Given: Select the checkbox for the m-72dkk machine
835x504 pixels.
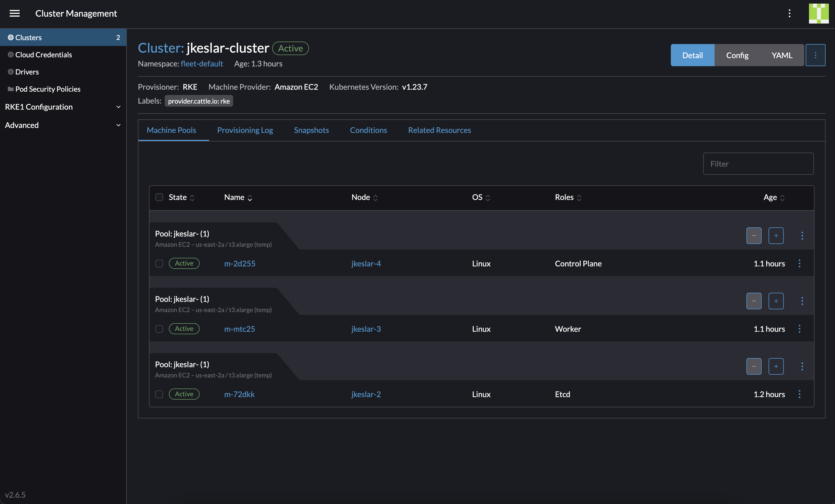Looking at the screenshot, I should tap(159, 394).
